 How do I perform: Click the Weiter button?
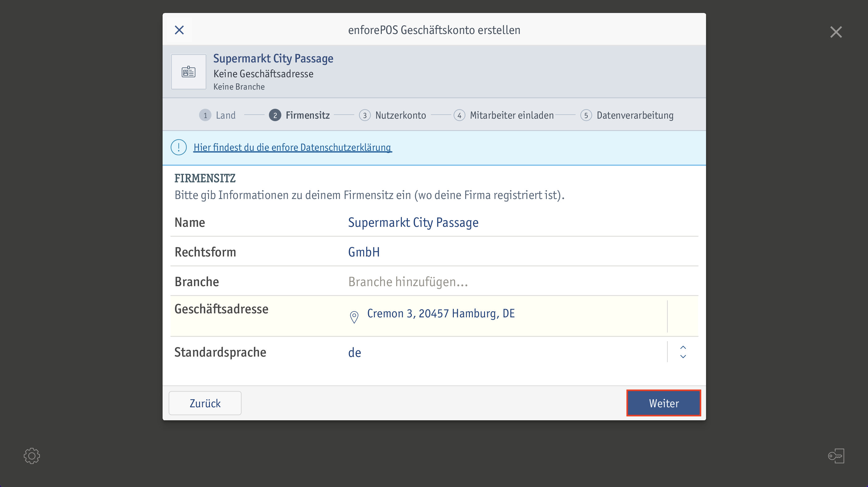coord(664,403)
